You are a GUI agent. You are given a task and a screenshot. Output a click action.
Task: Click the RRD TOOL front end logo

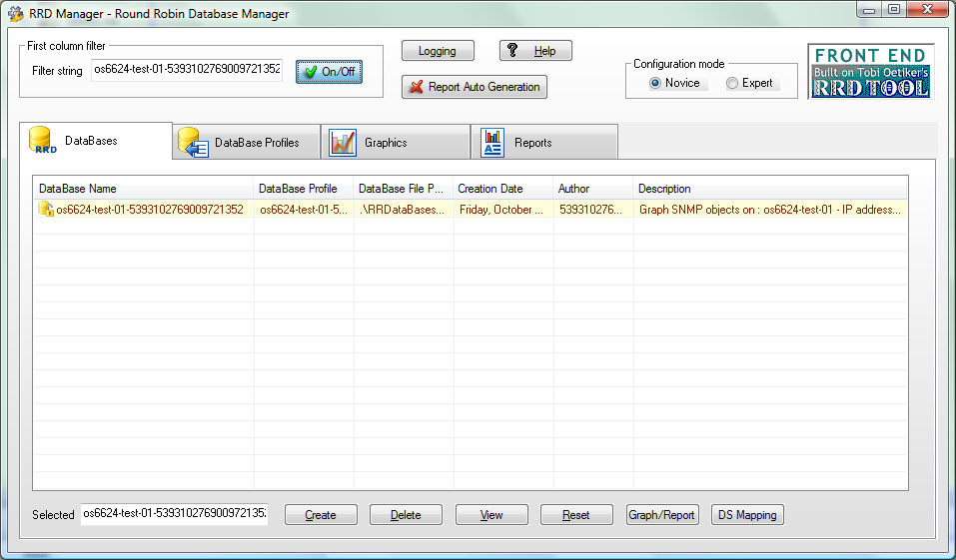click(870, 71)
